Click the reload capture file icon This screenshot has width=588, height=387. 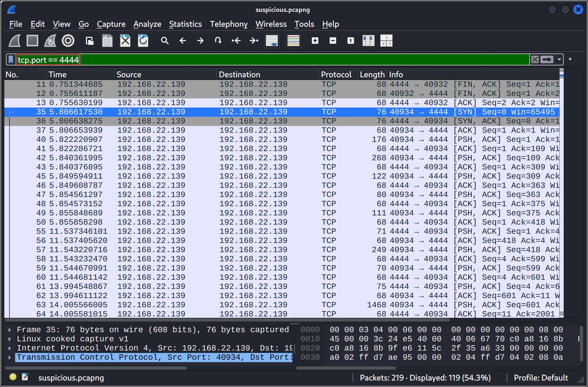tap(143, 41)
